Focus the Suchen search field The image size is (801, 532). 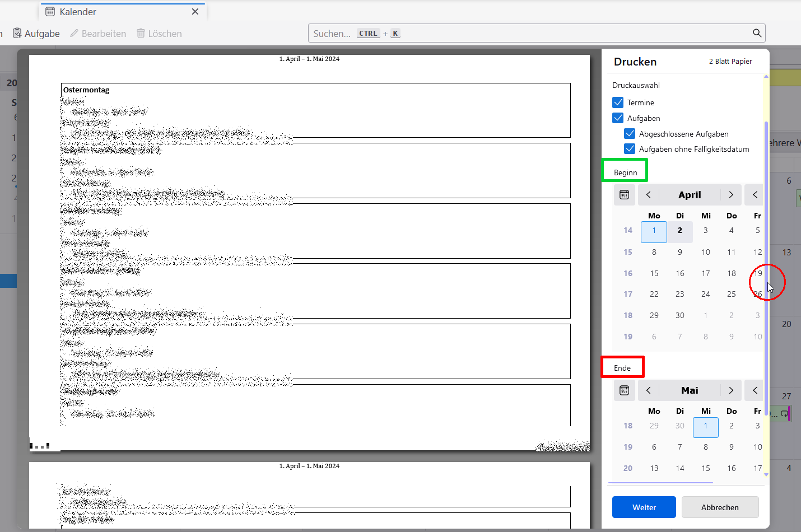pos(537,33)
